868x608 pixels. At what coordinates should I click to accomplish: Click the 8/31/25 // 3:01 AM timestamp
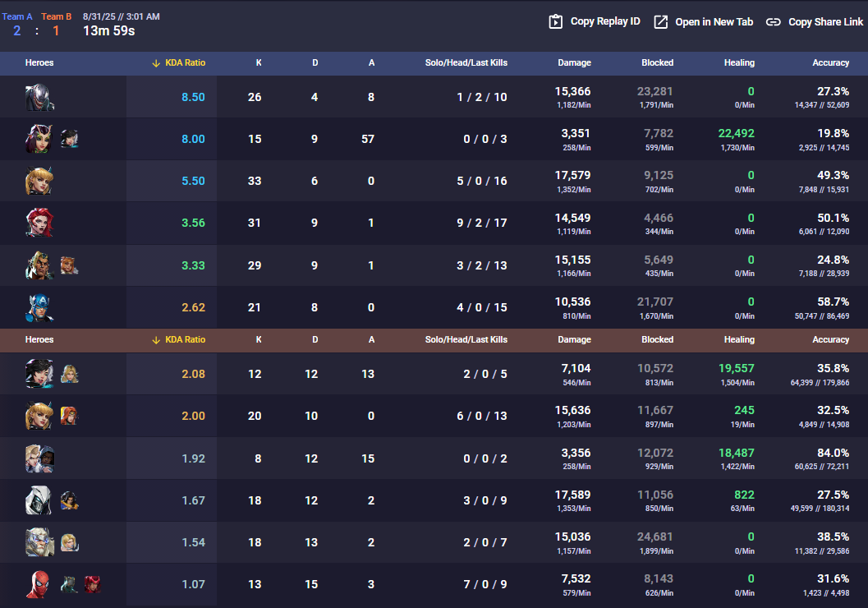pos(122,16)
